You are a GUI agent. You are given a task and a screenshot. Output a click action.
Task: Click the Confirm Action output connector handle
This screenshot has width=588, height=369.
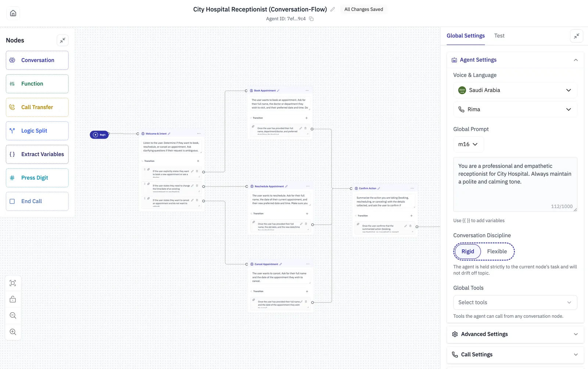coord(417,227)
